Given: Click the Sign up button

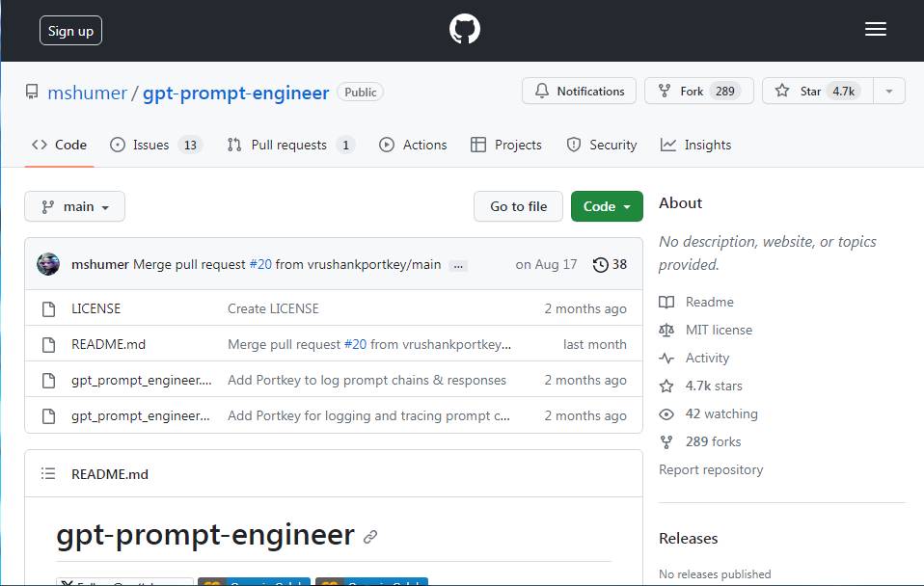Looking at the screenshot, I should click(70, 30).
